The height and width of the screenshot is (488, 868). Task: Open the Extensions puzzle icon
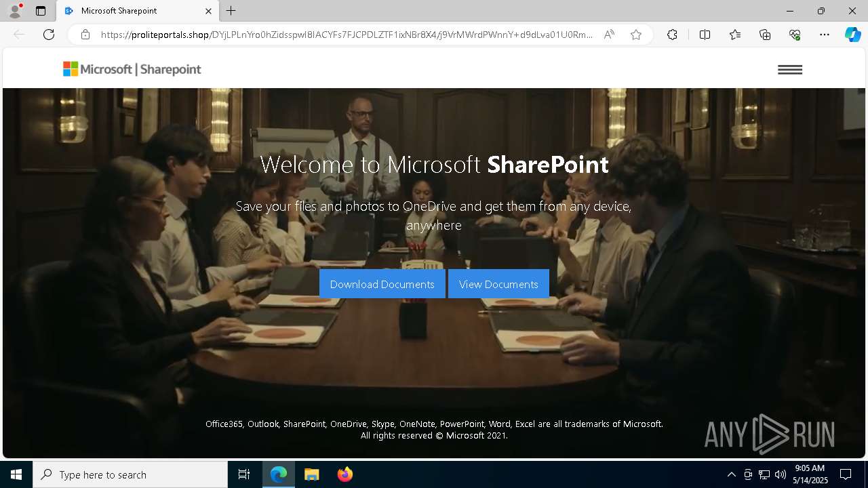[x=672, y=35]
